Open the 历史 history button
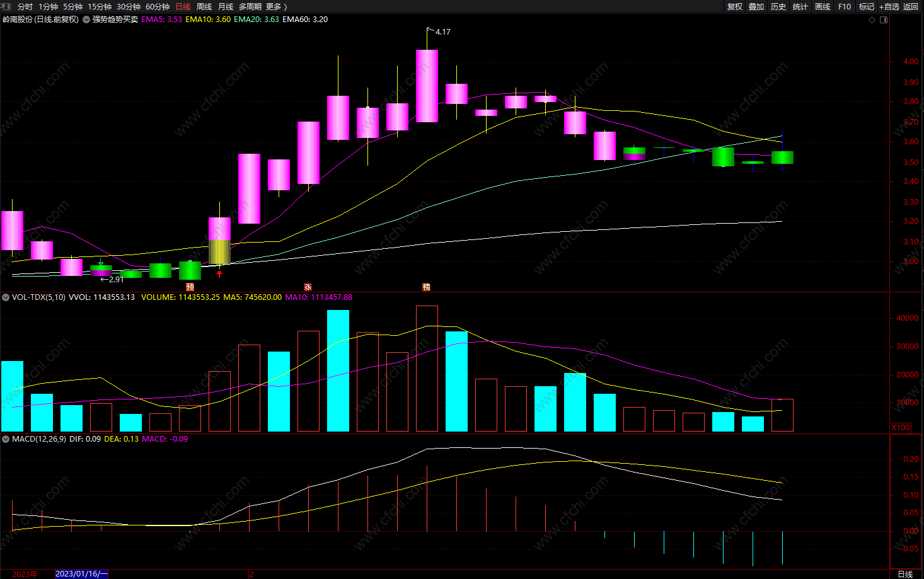The image size is (924, 579). [778, 6]
